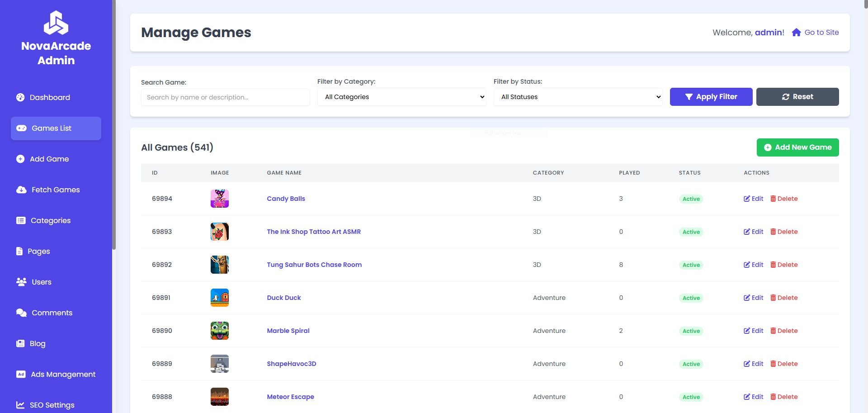Click the SEO Settings chart icon
This screenshot has width=868, height=413.
(20, 405)
